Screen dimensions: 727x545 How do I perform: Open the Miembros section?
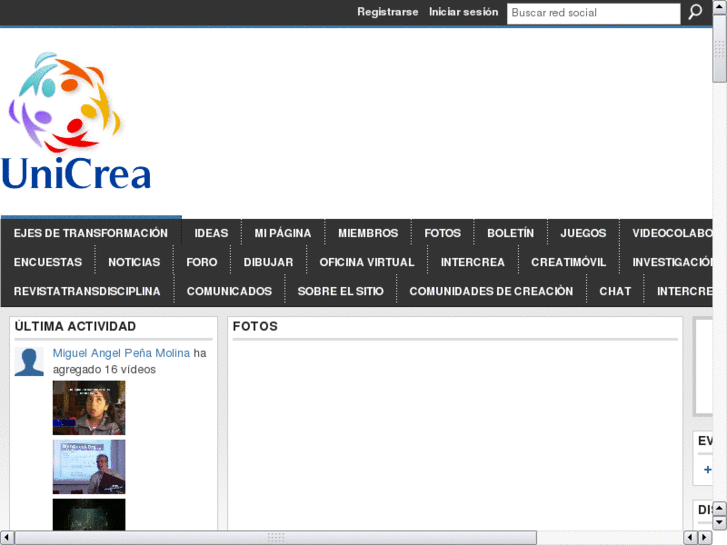368,233
